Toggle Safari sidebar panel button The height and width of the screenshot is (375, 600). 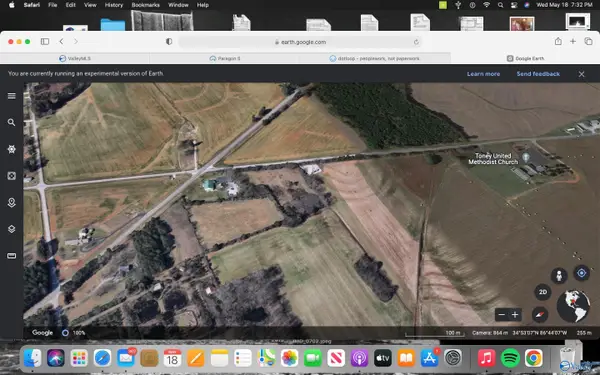[x=45, y=41]
